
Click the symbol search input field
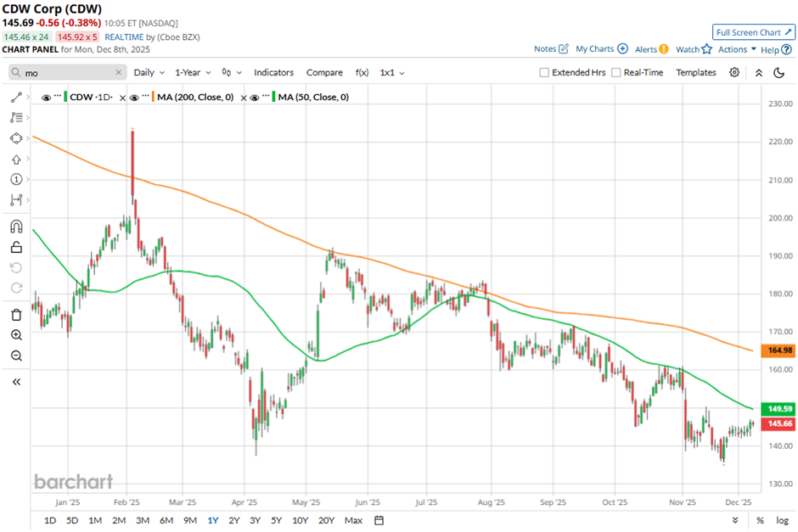72,73
